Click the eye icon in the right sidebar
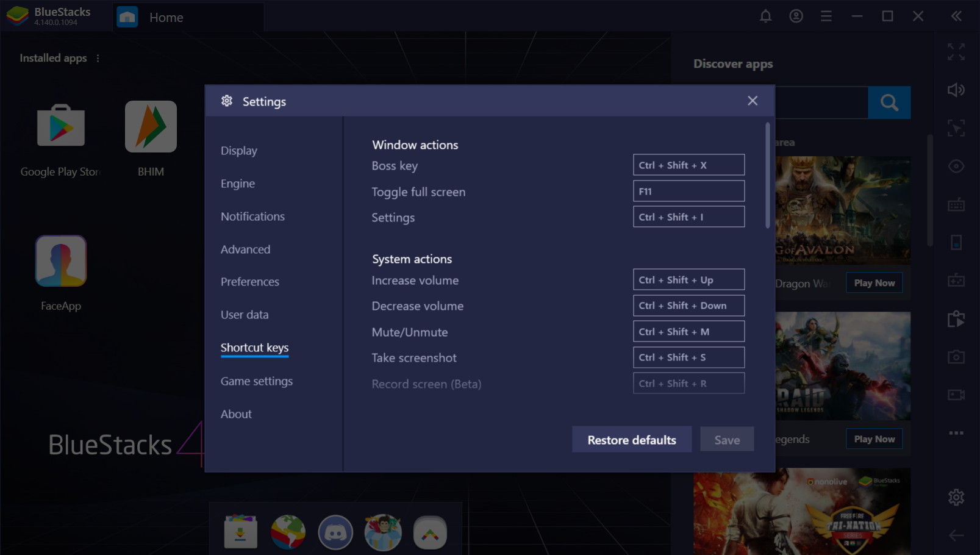Image resolution: width=980 pixels, height=555 pixels. (x=956, y=167)
